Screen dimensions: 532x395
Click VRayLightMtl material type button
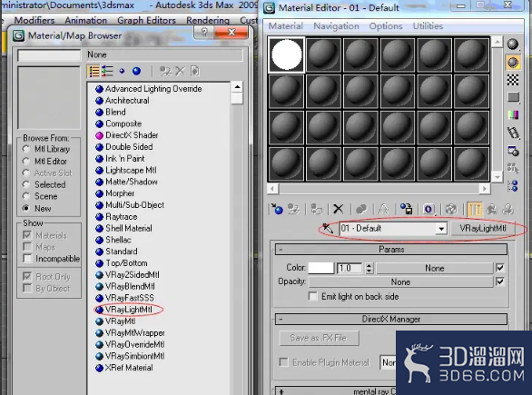(x=483, y=229)
